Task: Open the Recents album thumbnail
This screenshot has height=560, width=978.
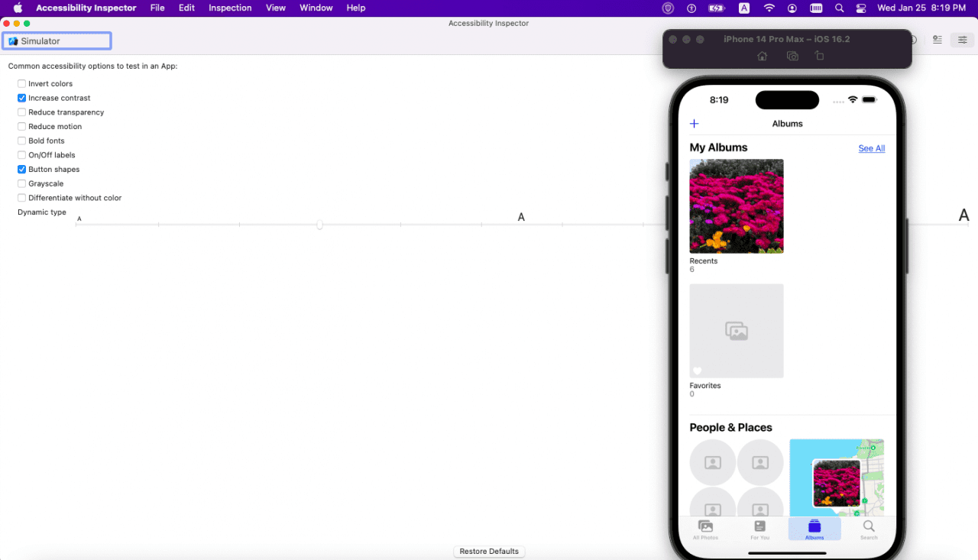Action: [736, 206]
